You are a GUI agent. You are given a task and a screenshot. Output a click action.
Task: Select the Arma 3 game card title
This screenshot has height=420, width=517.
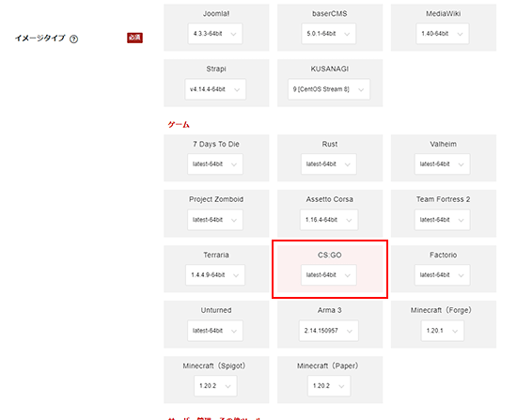tap(330, 310)
